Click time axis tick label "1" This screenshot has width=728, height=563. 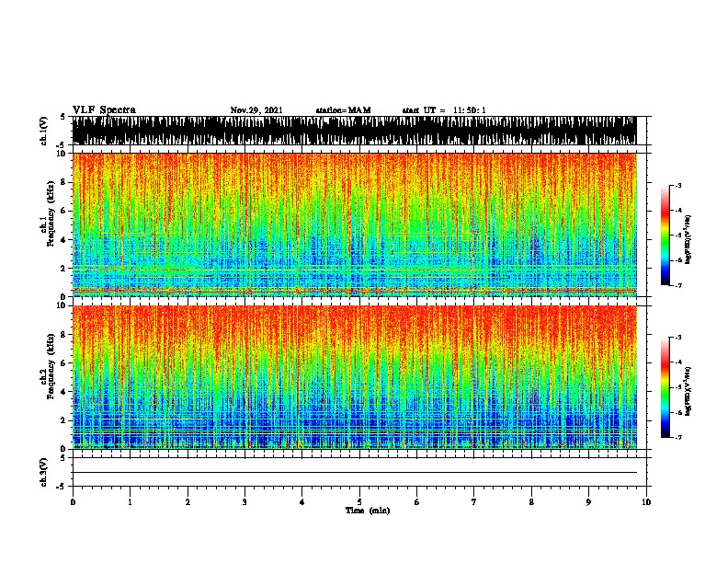point(130,502)
